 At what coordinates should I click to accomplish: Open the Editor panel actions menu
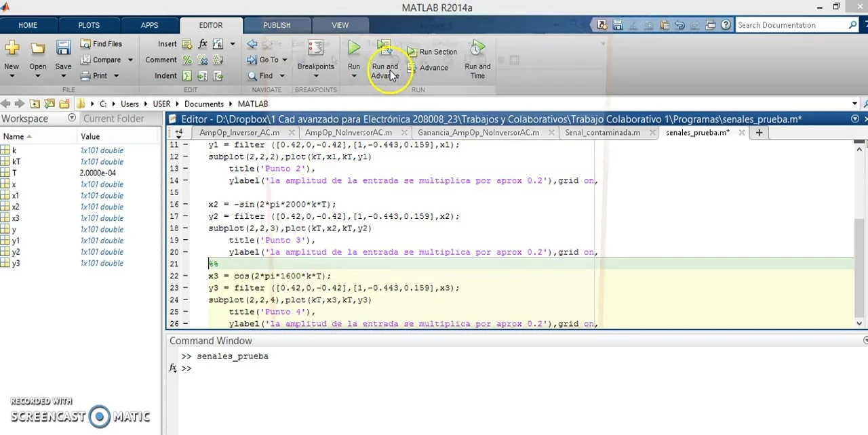point(854,119)
